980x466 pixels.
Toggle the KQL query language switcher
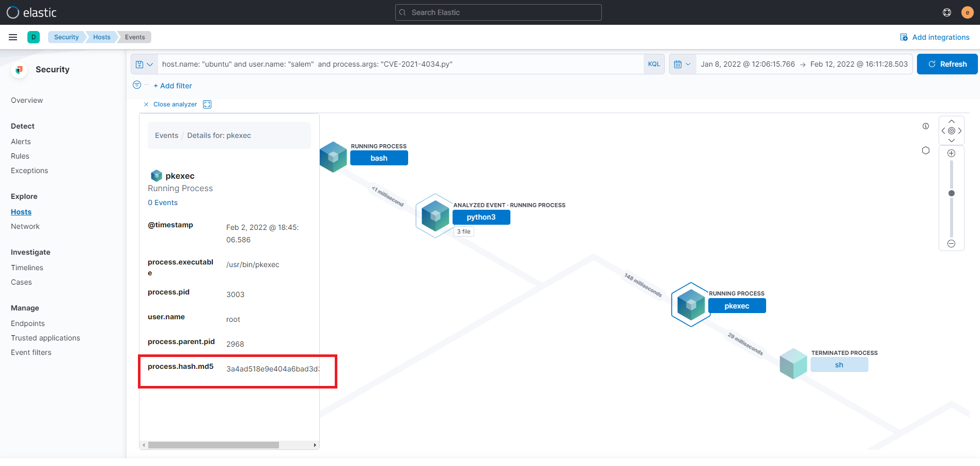coord(654,64)
